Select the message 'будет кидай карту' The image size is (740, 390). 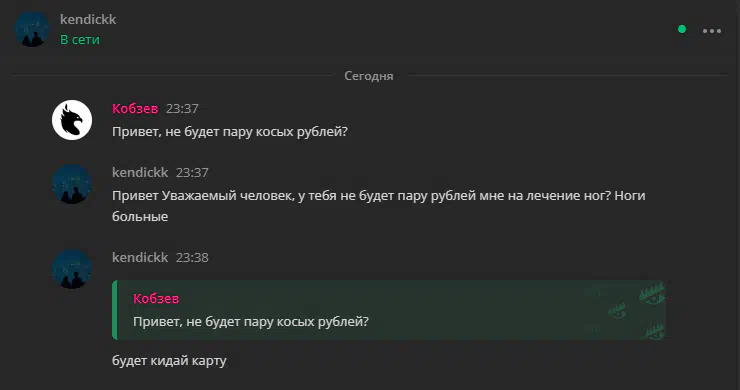coord(169,361)
